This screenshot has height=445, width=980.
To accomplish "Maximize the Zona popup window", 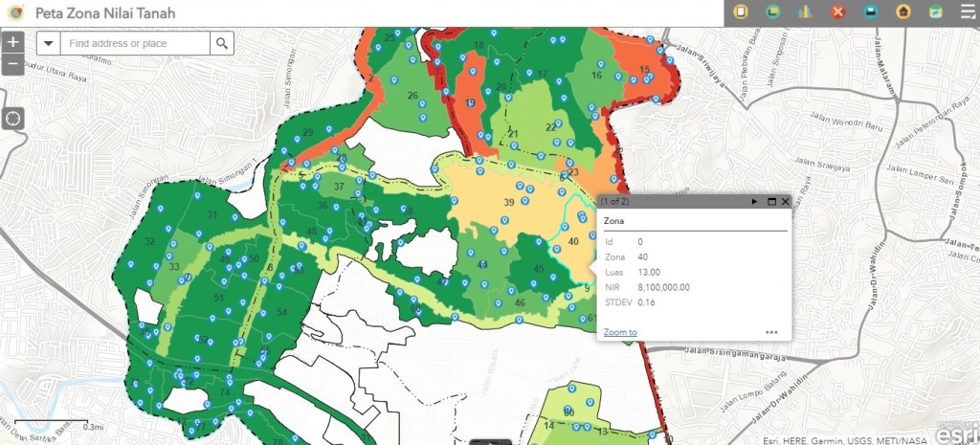I will click(x=770, y=202).
